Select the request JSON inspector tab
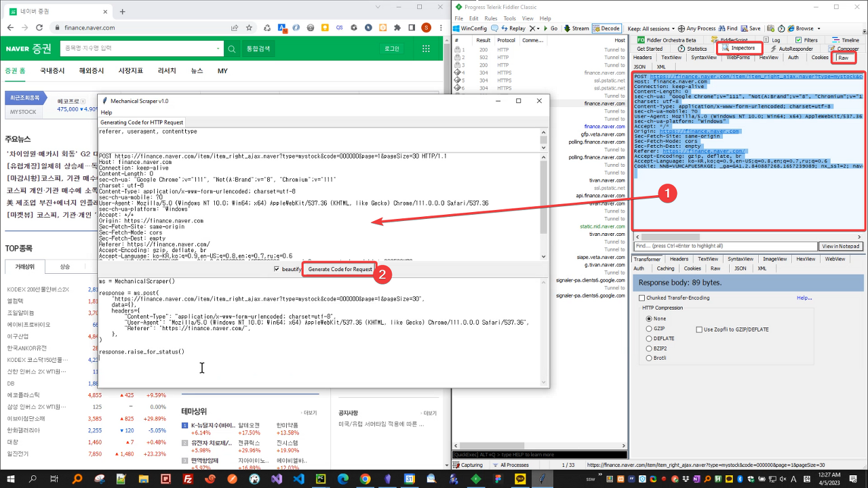Image resolution: width=868 pixels, height=488 pixels. (x=639, y=66)
